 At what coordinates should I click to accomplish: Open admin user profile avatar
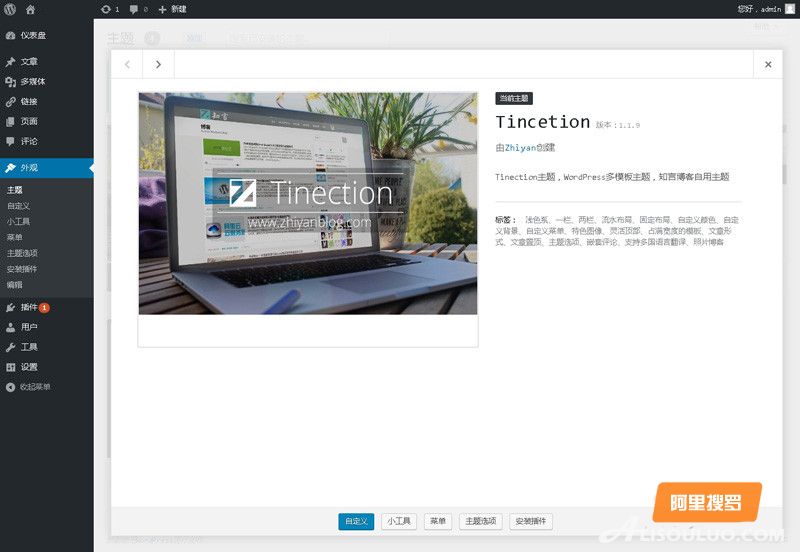pos(790,9)
